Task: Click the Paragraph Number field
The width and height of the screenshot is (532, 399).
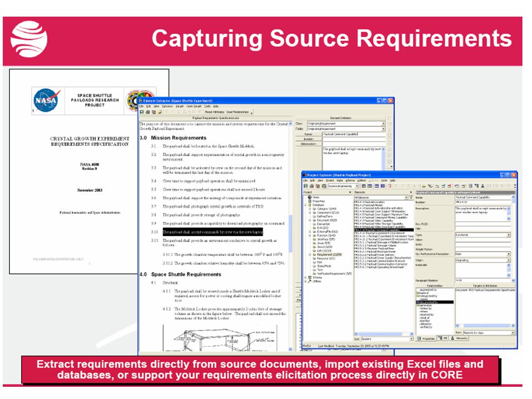Action: point(483,280)
